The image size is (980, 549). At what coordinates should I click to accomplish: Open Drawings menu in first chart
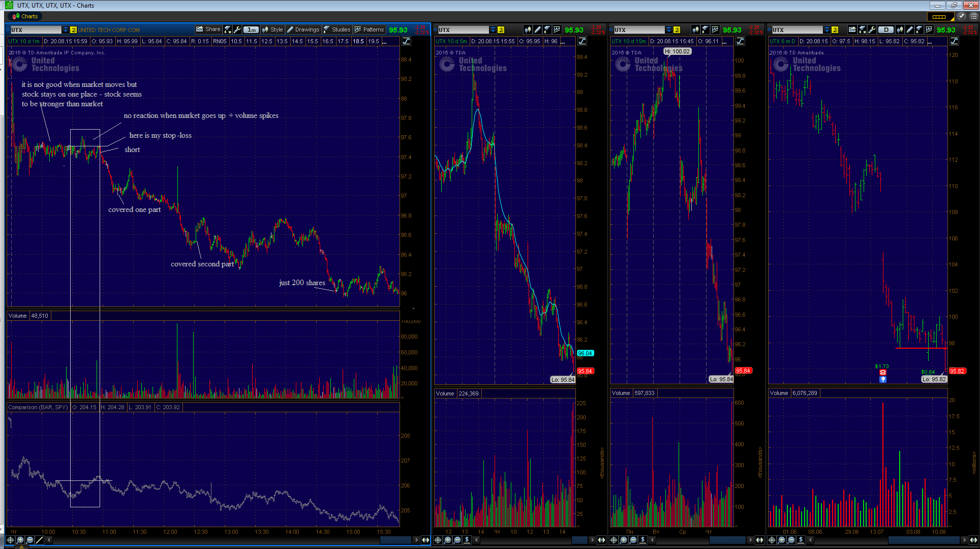[x=303, y=29]
